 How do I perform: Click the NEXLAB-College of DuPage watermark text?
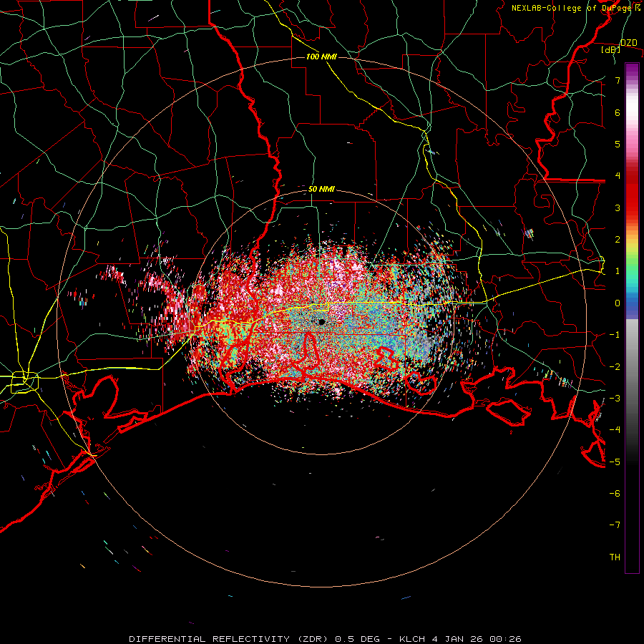point(575,8)
